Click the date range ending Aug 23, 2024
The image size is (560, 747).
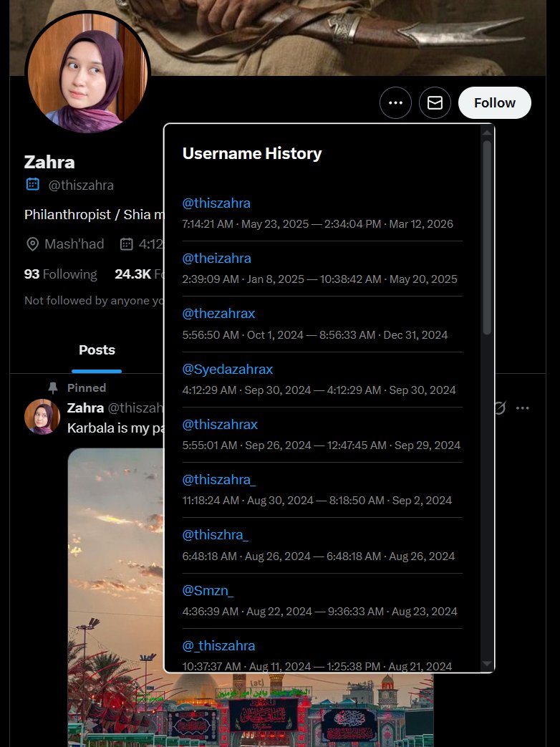tap(319, 612)
